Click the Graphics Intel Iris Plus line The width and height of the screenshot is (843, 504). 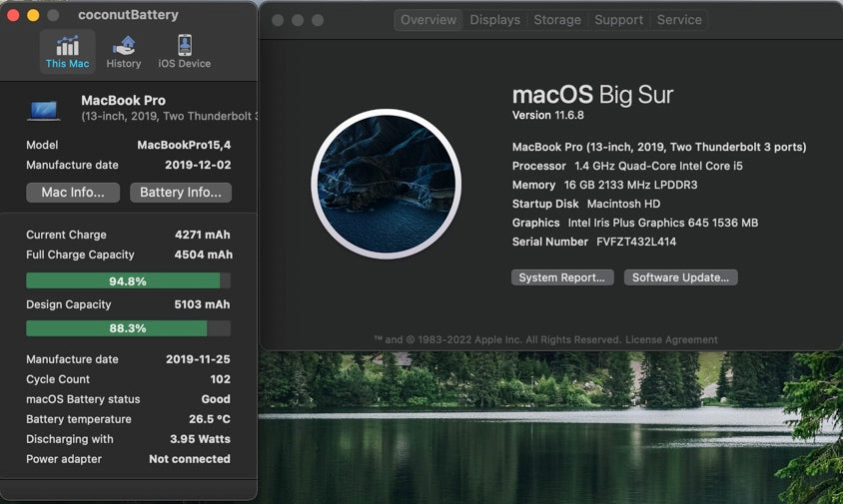635,223
